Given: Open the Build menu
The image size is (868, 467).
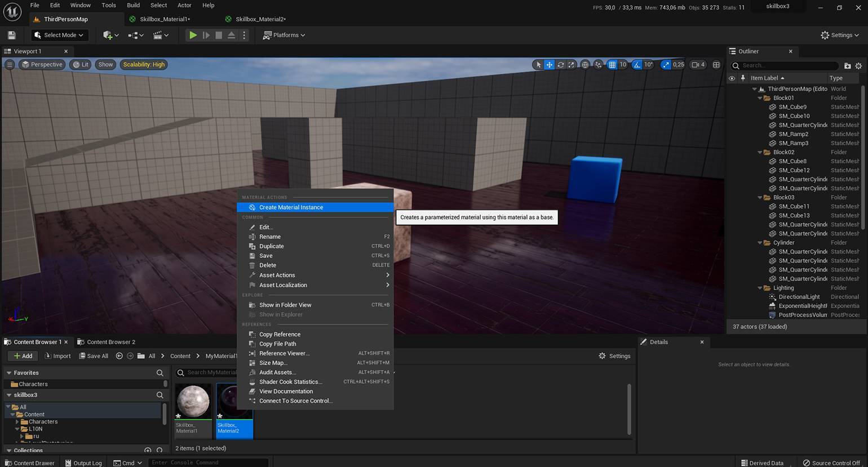Looking at the screenshot, I should (x=133, y=5).
